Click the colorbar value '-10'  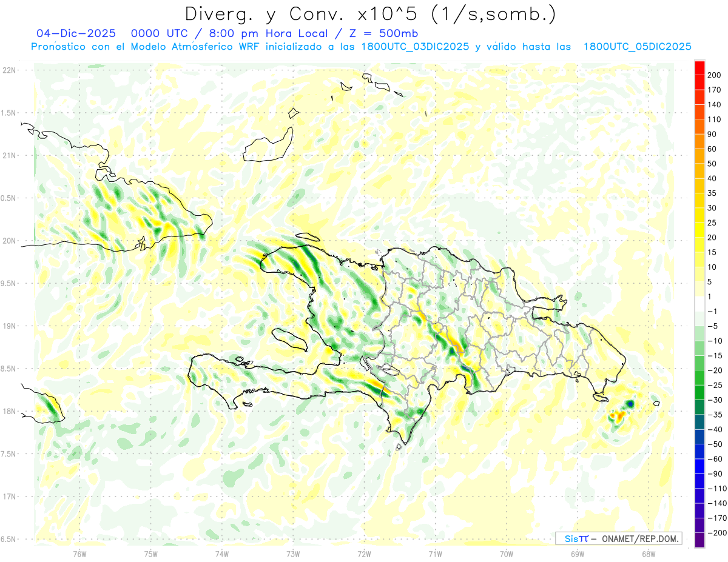(715, 341)
